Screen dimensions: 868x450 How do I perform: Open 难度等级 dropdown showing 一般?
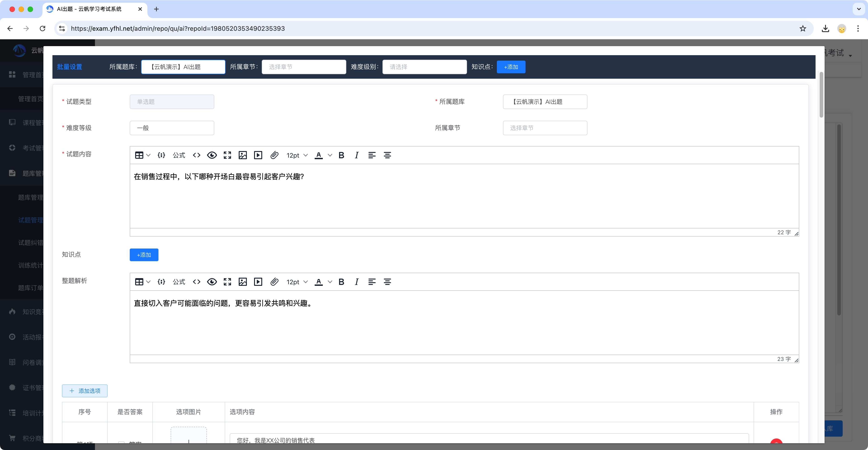(172, 128)
